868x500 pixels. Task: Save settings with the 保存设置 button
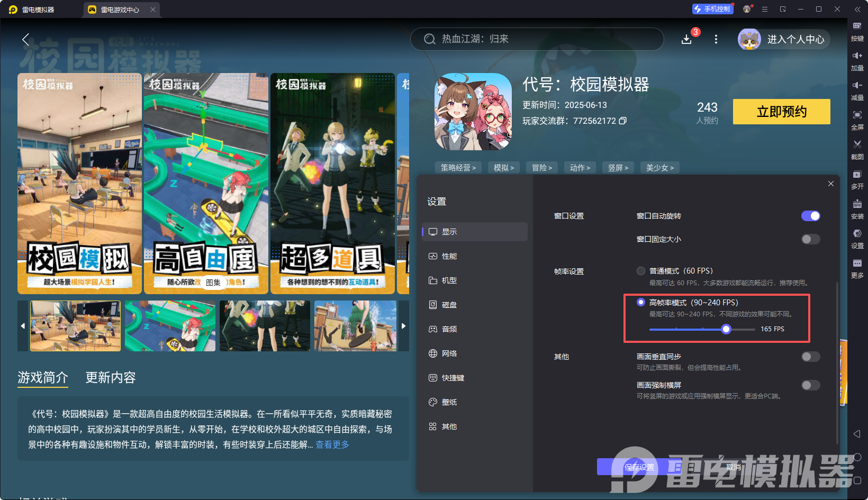(639, 467)
